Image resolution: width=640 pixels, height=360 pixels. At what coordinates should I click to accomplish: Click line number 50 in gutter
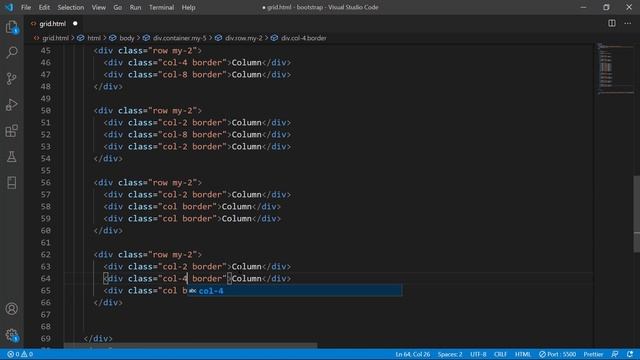coord(46,111)
